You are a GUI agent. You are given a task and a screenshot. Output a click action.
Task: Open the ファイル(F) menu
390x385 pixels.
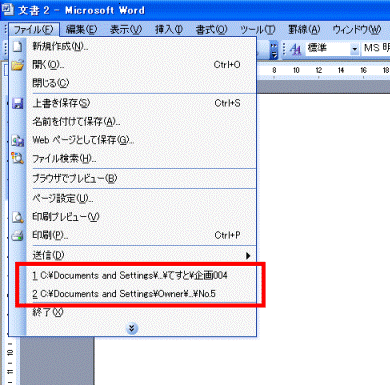pos(34,29)
